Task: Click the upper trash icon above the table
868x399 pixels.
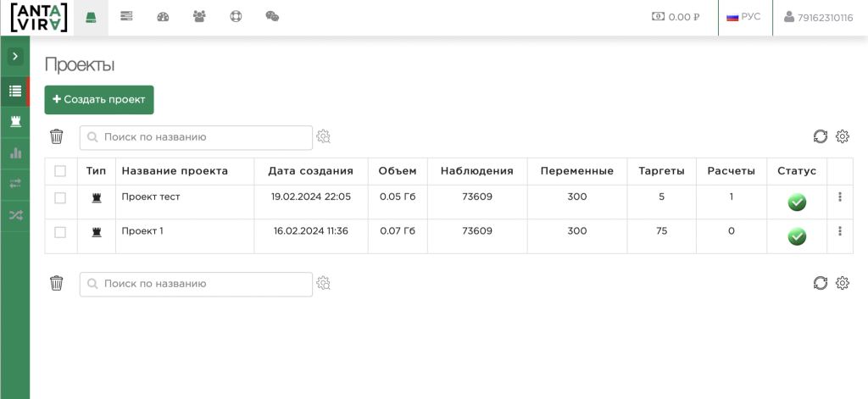Action: point(57,136)
